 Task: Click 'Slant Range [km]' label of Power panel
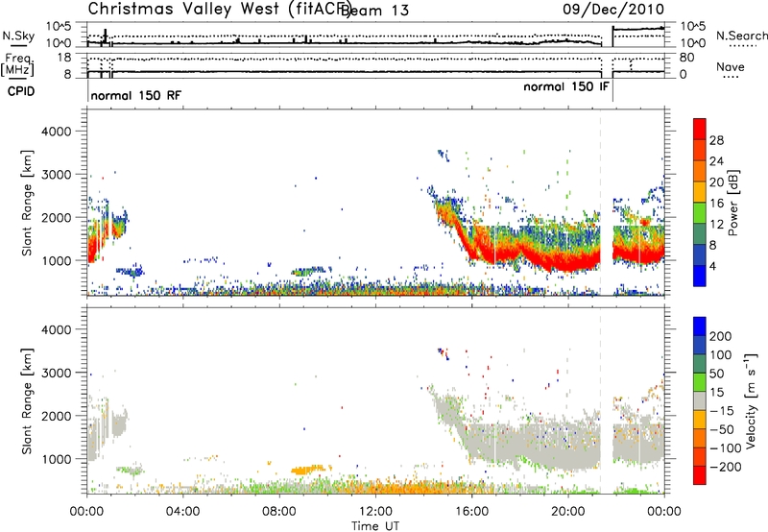(27, 203)
